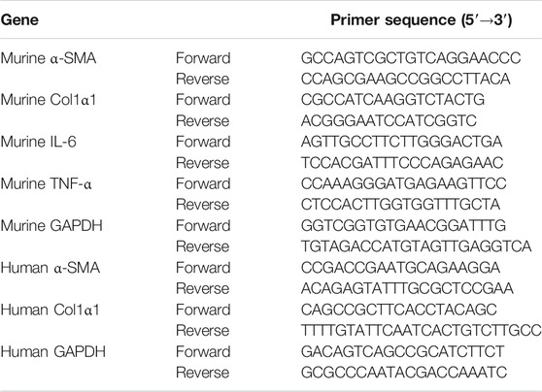Click the sequence CCAGCGAAGCCGGCCTTACA

pyautogui.click(x=405, y=79)
